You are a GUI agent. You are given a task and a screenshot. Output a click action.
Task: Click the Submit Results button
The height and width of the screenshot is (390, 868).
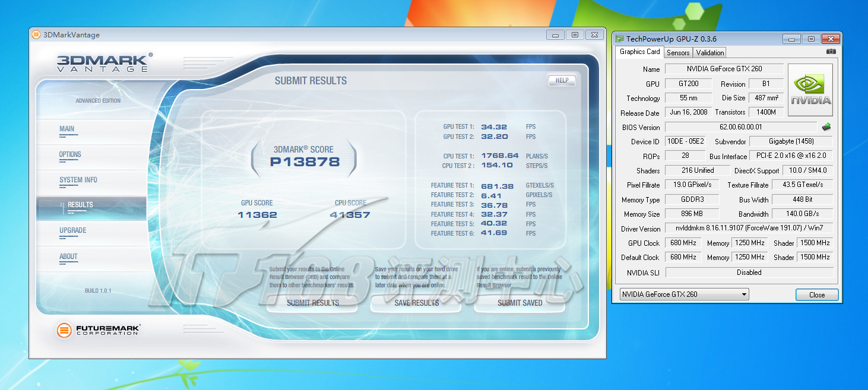[x=312, y=303]
